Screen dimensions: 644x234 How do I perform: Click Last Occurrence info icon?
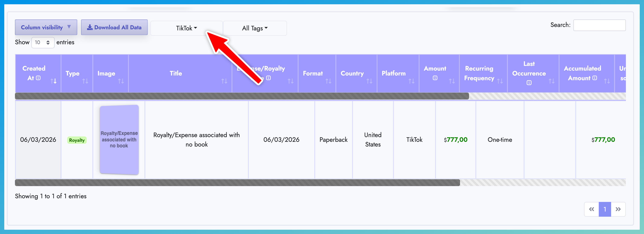[529, 83]
